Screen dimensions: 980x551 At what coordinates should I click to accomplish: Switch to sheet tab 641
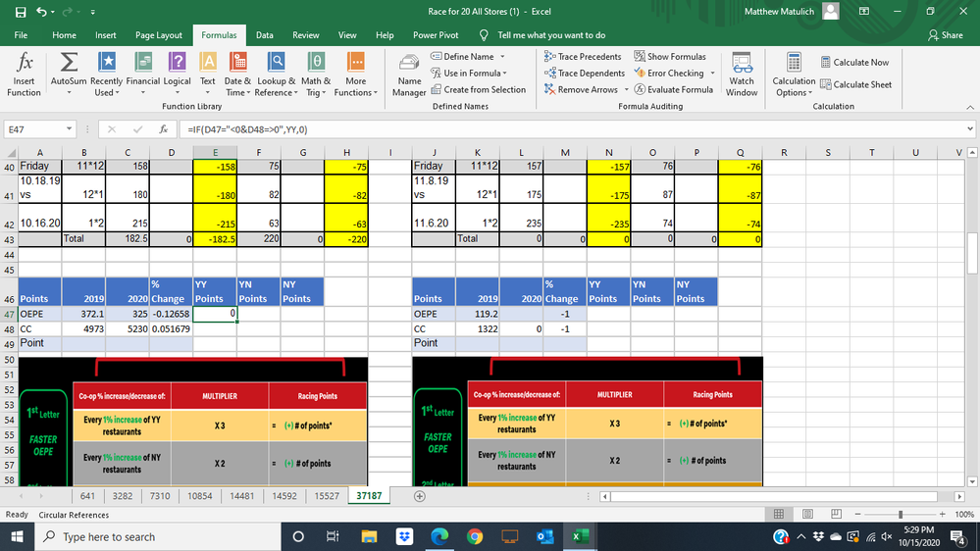click(x=87, y=496)
